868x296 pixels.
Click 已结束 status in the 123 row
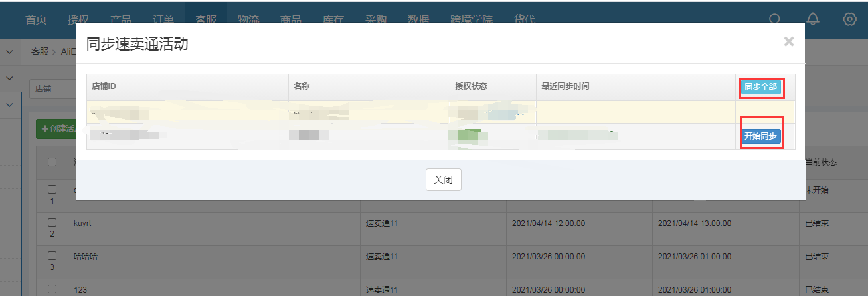point(816,290)
